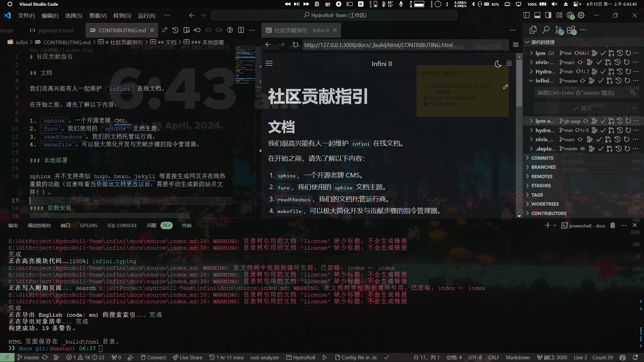The width and height of the screenshot is (644, 362).
Task: Click the split editor icon
Action: [x=241, y=30]
